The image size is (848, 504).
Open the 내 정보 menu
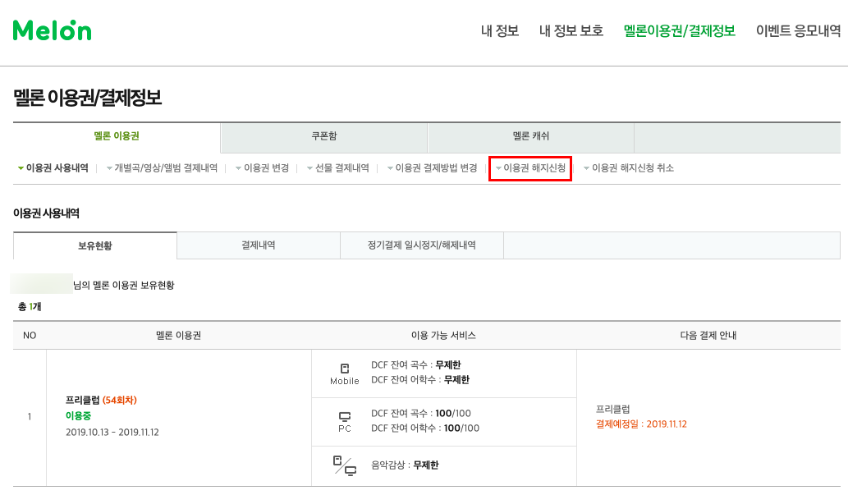(x=500, y=31)
